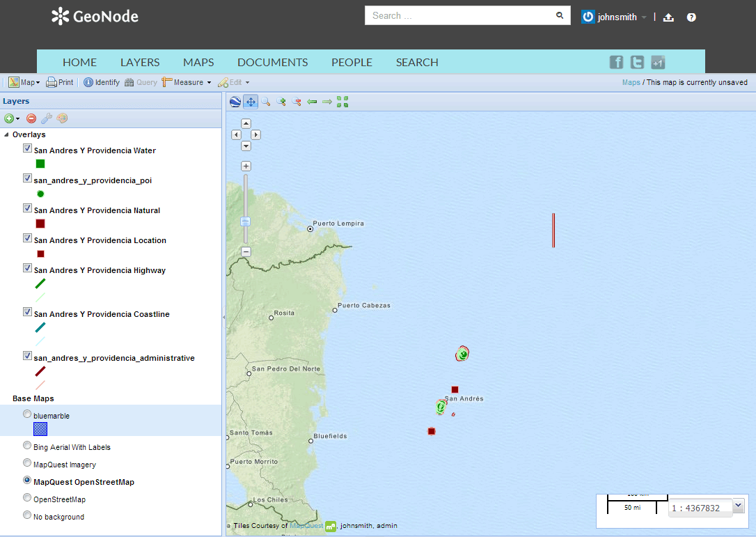756x537 pixels.
Task: Go to the DOCUMENTS page
Action: (272, 62)
